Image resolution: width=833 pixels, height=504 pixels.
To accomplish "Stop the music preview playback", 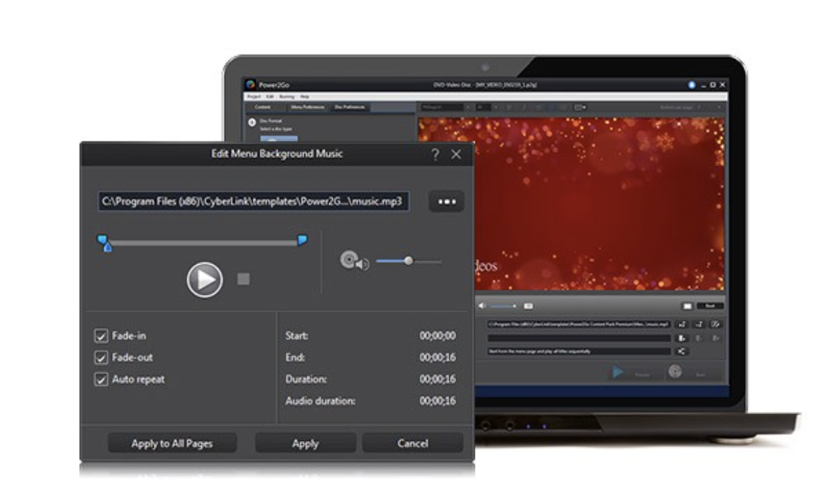I will 243,279.
